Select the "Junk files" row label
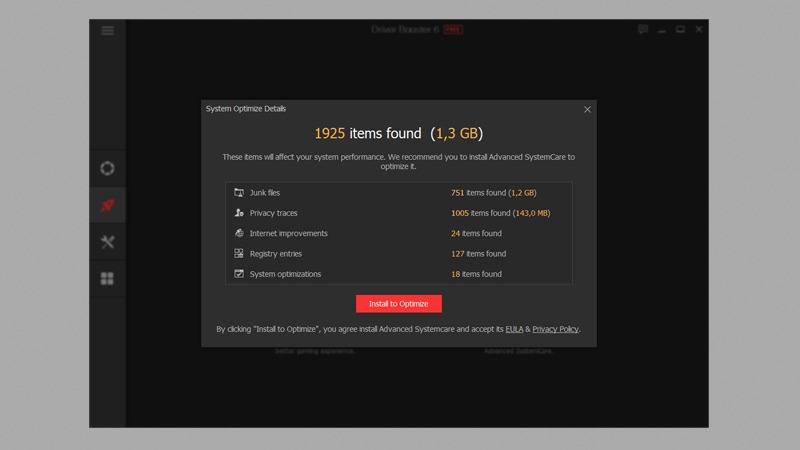 (x=265, y=192)
